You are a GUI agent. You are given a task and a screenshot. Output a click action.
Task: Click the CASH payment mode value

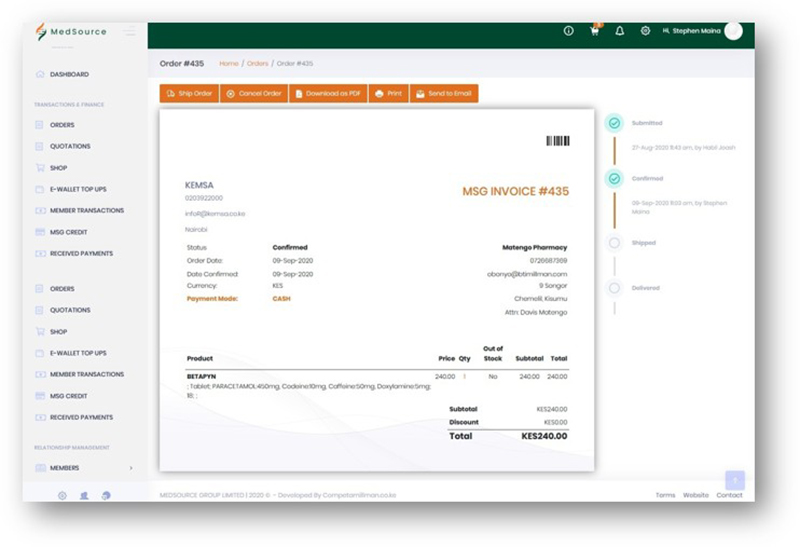[281, 299]
